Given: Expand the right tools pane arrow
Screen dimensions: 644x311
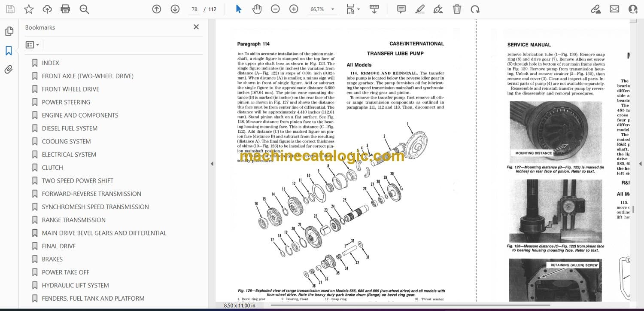Looking at the screenshot, I should pos(640,164).
